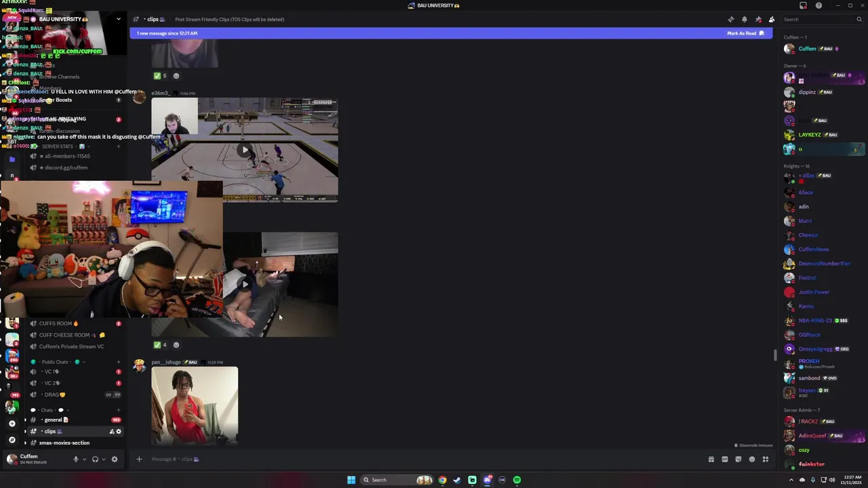Screen dimensions: 868x488
Task: Toggle the member list icon
Action: pyautogui.click(x=771, y=20)
